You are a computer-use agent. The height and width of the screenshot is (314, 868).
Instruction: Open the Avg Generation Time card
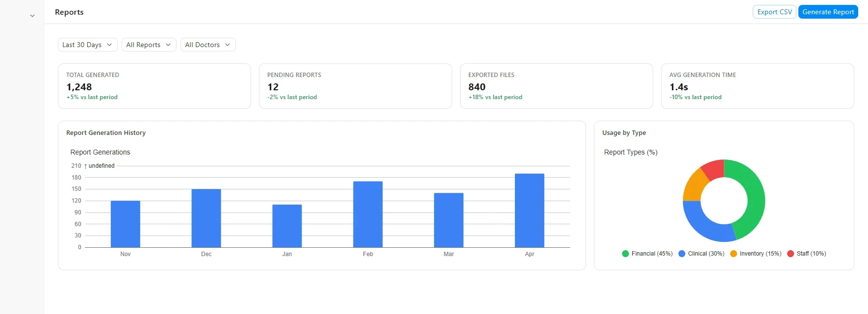(x=758, y=86)
